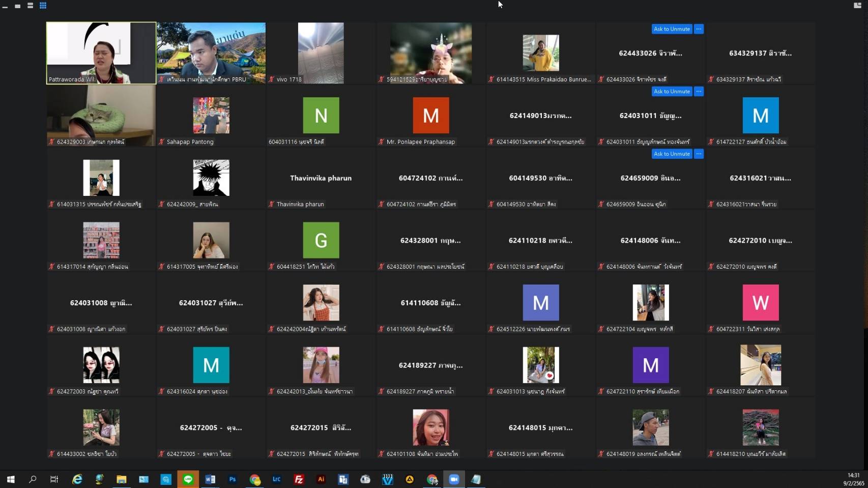Select Pattraworada's active speaker video tile
Screen dimensions: 868x488
[101, 52]
